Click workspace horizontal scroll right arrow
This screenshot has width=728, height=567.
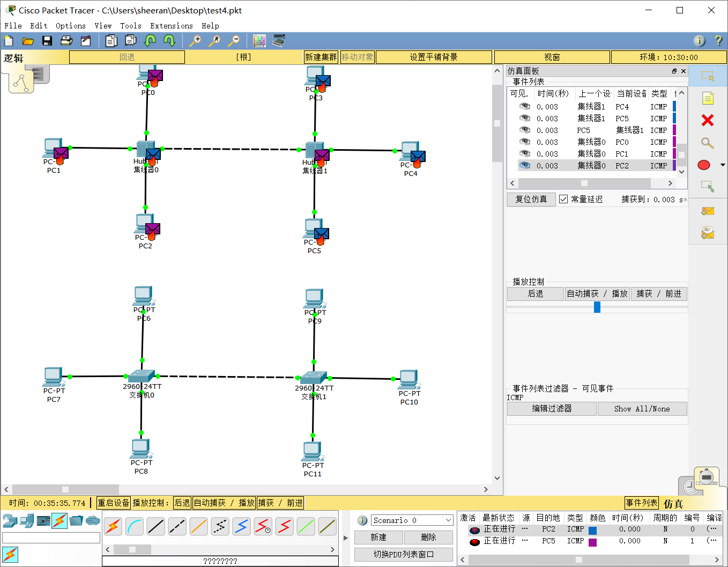486,489
